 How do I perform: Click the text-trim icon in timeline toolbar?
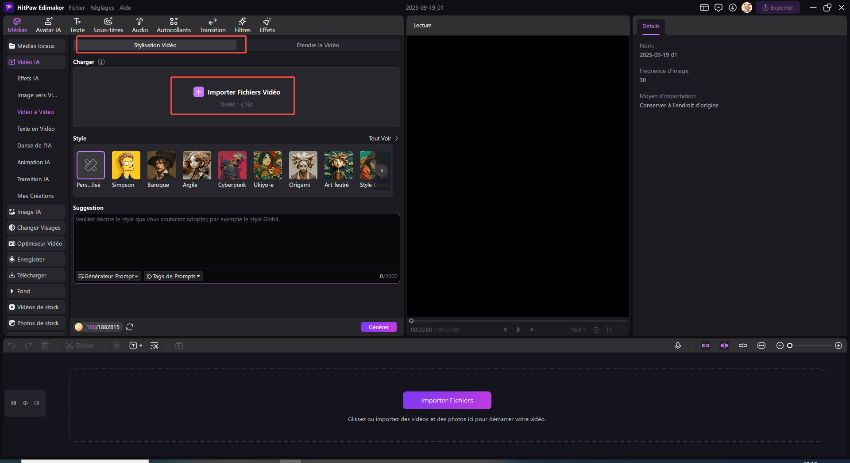tap(154, 345)
